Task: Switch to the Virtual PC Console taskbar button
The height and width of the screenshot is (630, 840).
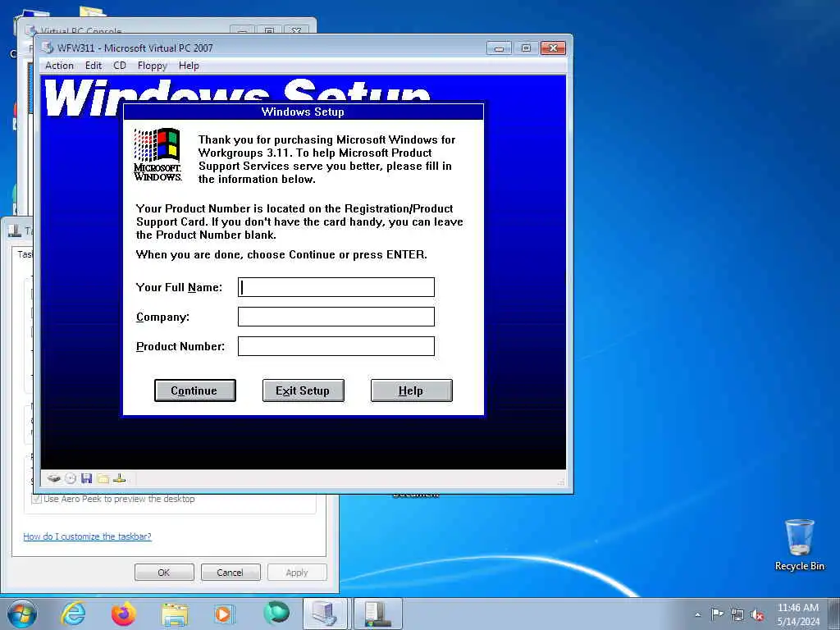Action: coord(325,614)
